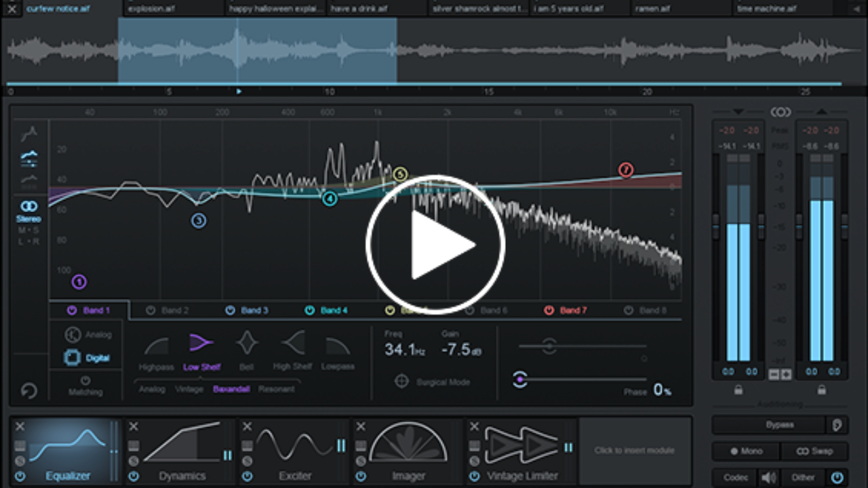868x488 pixels.
Task: Toggle Band 2 power button on
Action: (x=154, y=310)
